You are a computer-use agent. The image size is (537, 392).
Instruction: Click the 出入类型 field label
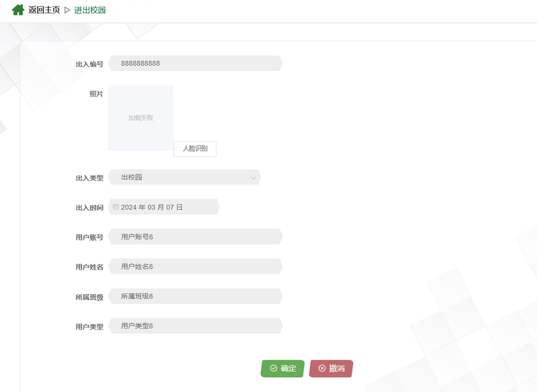click(89, 178)
